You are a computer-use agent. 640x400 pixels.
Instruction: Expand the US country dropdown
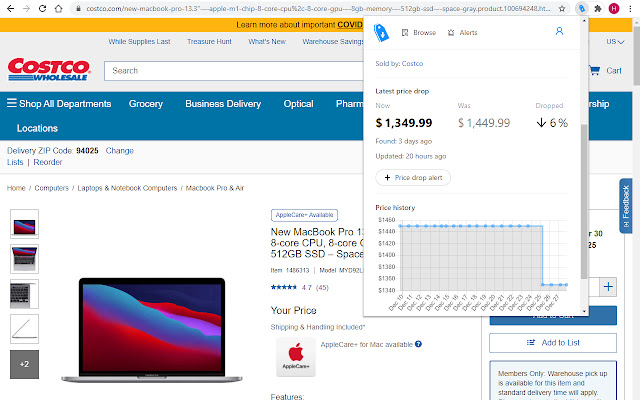[615, 42]
